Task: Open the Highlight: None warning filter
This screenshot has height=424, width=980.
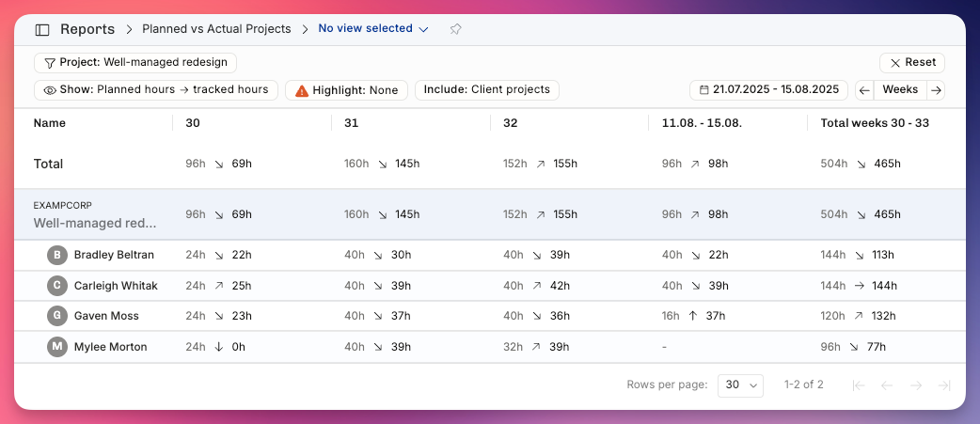Action: [346, 90]
